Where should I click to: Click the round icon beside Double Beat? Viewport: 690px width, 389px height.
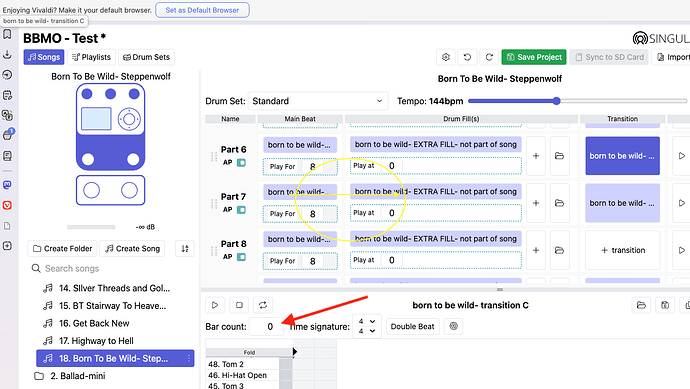(x=454, y=327)
